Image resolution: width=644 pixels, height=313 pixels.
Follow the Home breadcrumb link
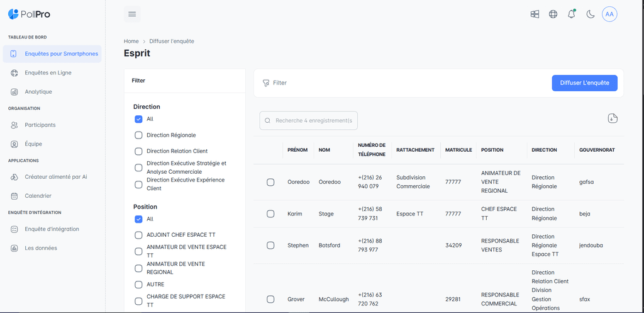(131, 42)
